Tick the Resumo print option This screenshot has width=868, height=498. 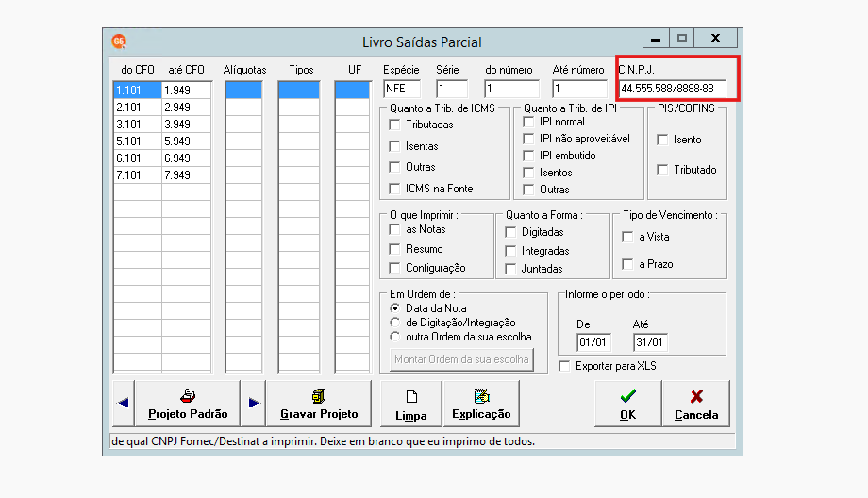394,249
